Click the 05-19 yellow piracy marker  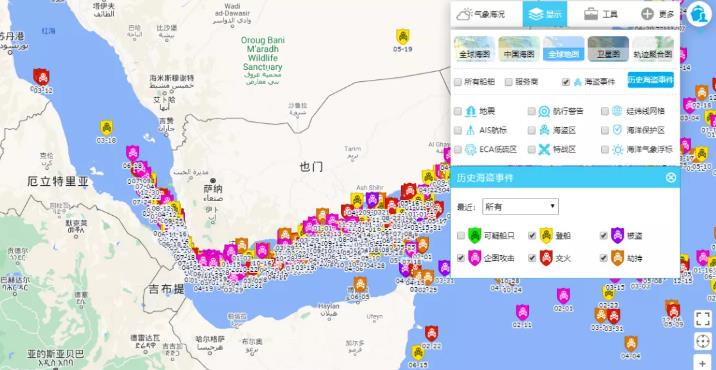(x=402, y=37)
